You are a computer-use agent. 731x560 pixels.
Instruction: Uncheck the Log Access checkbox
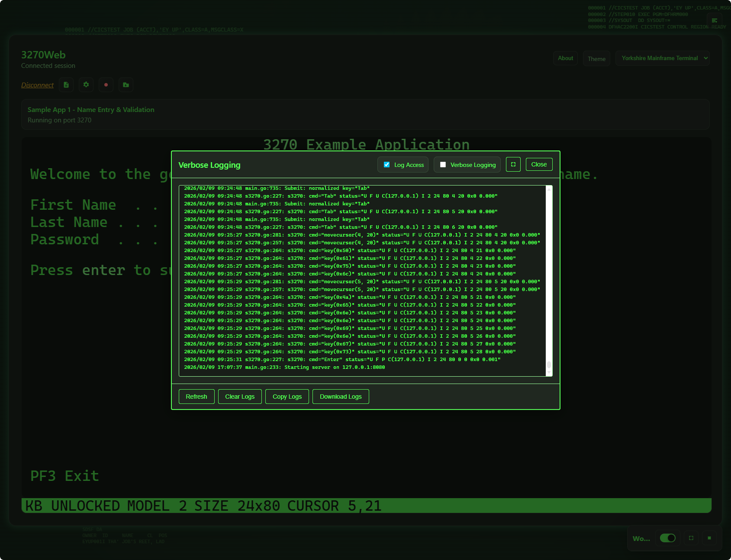[x=386, y=164]
